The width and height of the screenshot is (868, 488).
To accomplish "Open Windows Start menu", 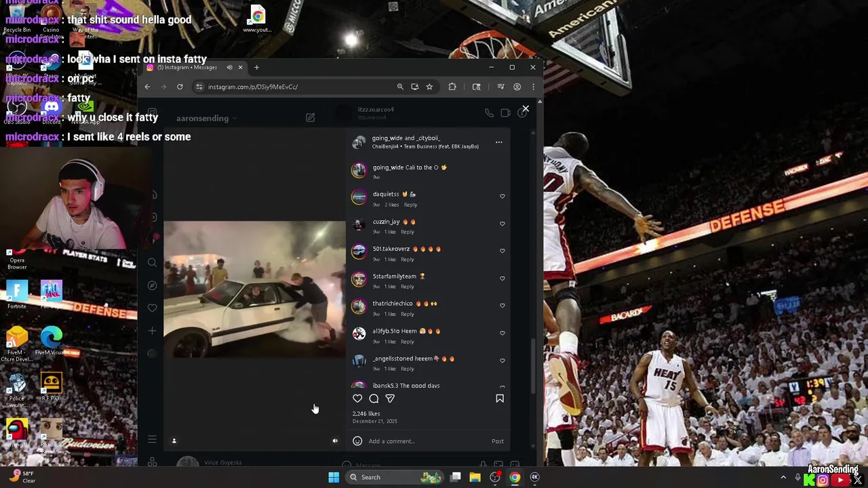I will (x=334, y=477).
